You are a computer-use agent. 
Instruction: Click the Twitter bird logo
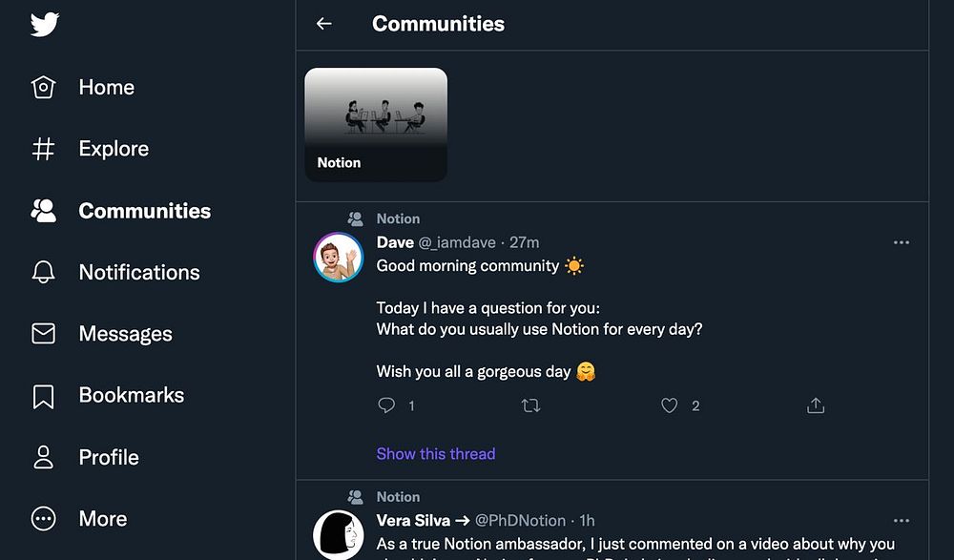45,24
